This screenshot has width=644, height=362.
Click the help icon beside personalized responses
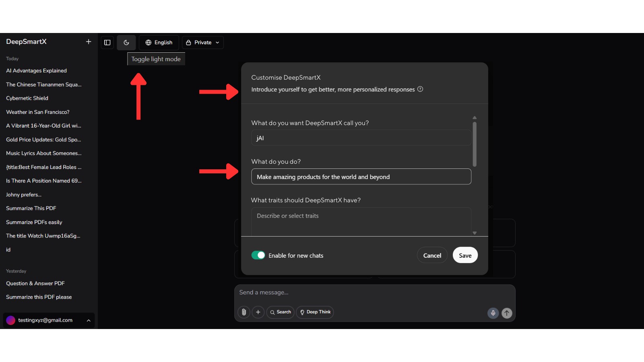(x=420, y=89)
